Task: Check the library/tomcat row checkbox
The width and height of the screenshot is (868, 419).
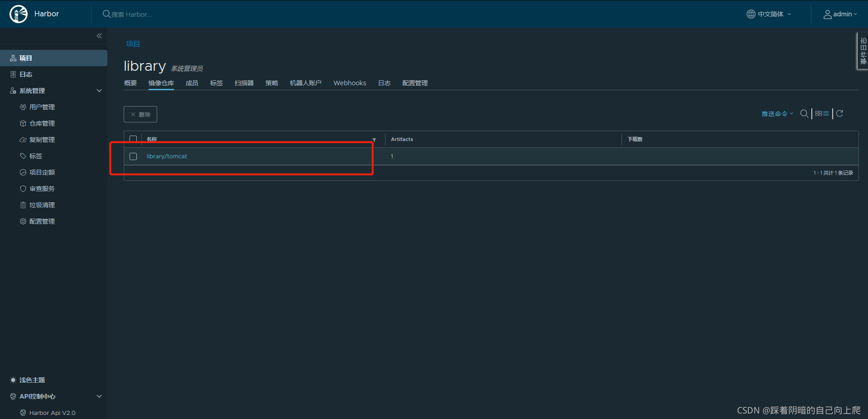Action: (133, 156)
